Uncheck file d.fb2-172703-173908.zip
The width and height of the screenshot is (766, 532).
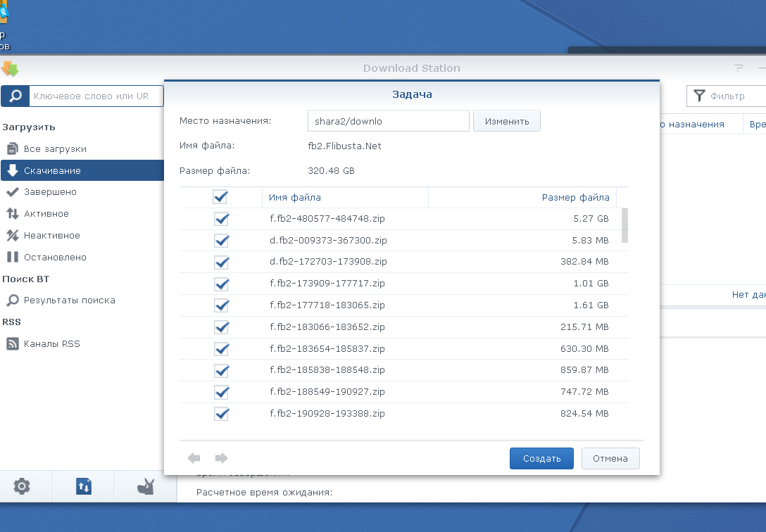[x=222, y=262]
